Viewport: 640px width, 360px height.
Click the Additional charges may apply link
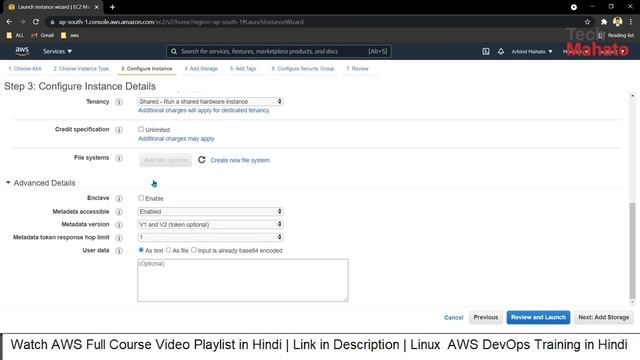click(176, 139)
